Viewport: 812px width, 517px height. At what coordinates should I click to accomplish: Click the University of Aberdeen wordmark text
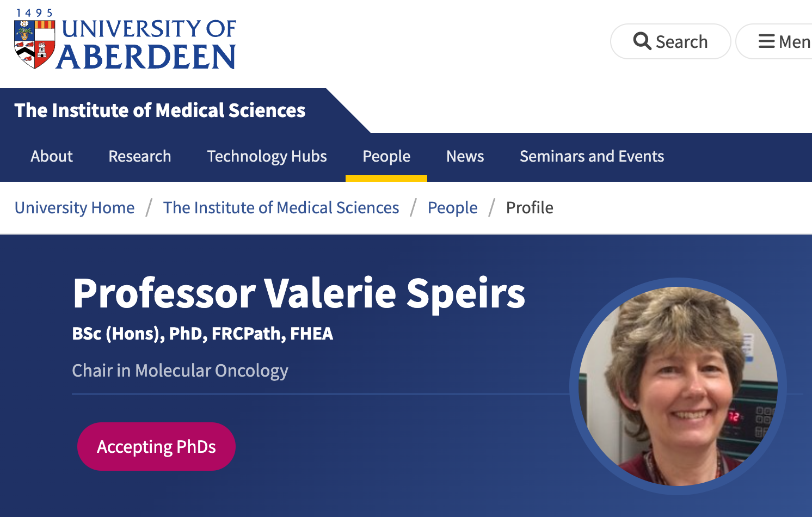pyautogui.click(x=148, y=44)
